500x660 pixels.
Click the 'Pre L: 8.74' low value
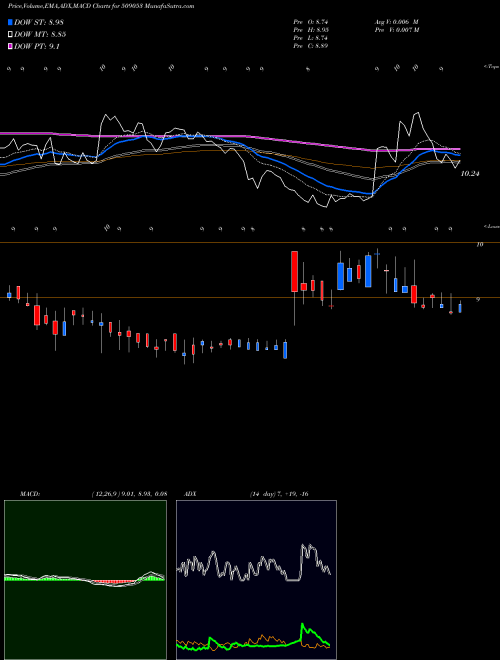pyautogui.click(x=311, y=38)
